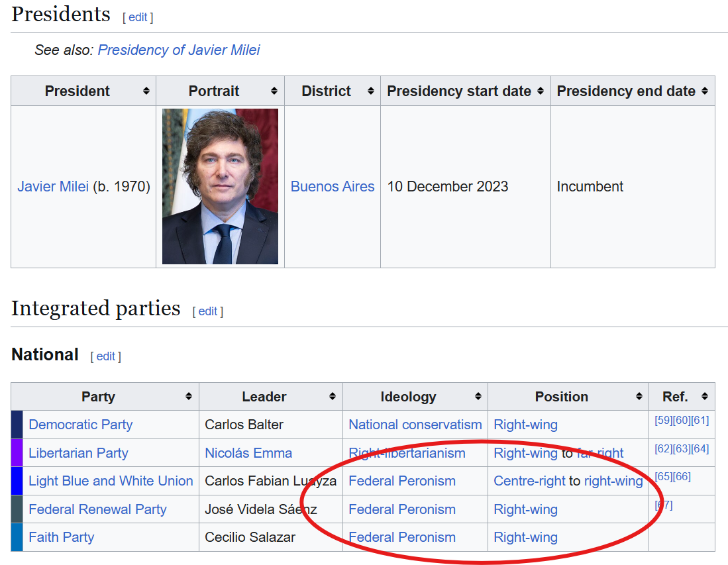The height and width of the screenshot is (565, 728).
Task: Open Right-wing link in Faith Party row
Action: [x=525, y=537]
